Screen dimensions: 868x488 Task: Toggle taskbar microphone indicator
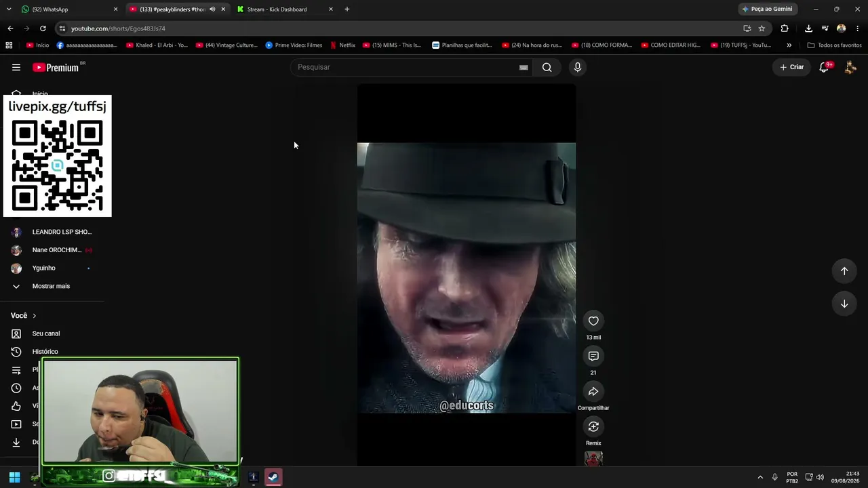click(x=774, y=477)
